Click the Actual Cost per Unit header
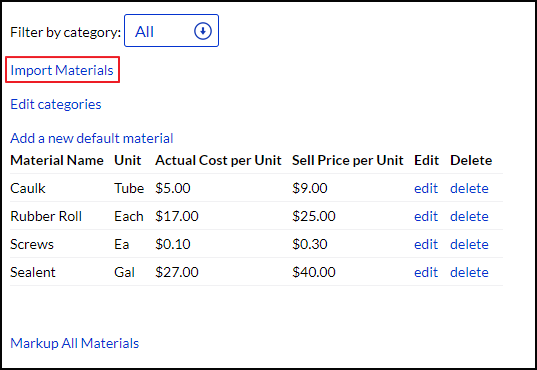The width and height of the screenshot is (537, 370). [x=218, y=160]
